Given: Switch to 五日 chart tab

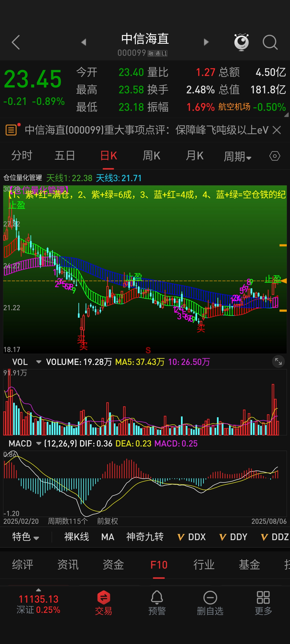Looking at the screenshot, I should coord(65,156).
